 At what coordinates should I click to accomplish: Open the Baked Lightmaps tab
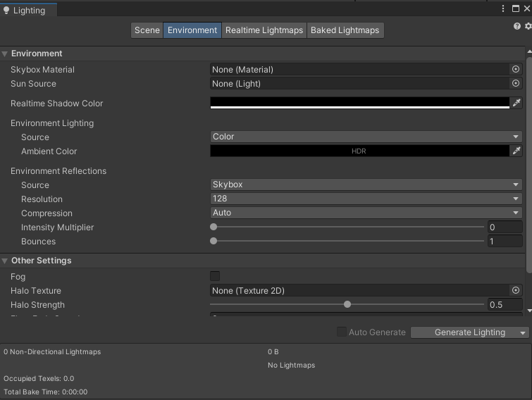tap(345, 30)
